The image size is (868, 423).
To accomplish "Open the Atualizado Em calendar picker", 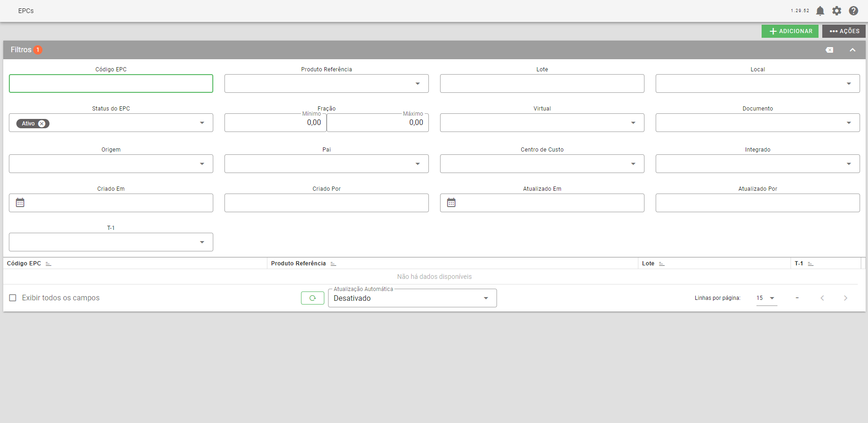I will [x=451, y=202].
